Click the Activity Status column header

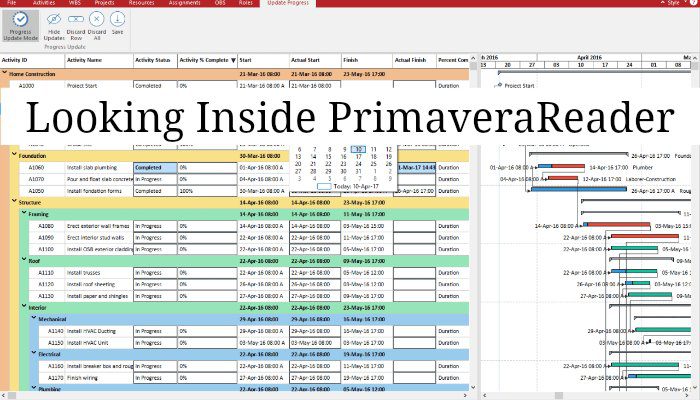(x=155, y=60)
